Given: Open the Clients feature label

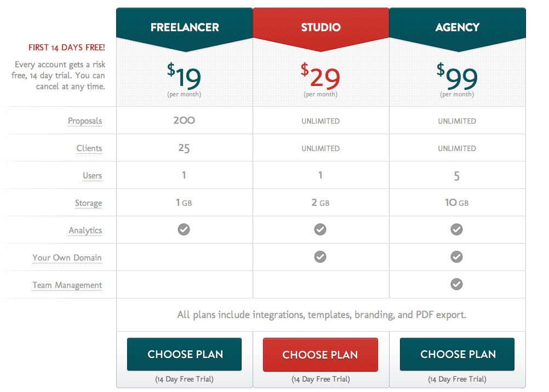Looking at the screenshot, I should click(x=89, y=148).
